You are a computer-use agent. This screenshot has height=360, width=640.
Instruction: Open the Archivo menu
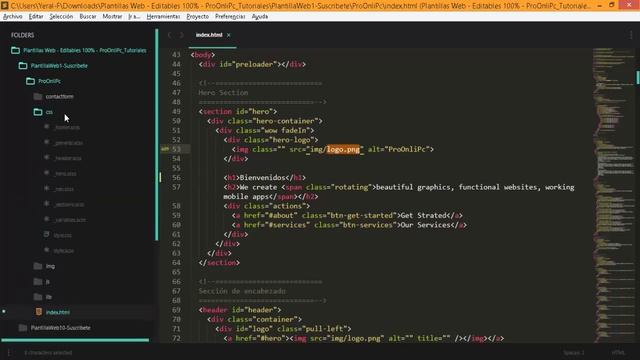coord(13,16)
